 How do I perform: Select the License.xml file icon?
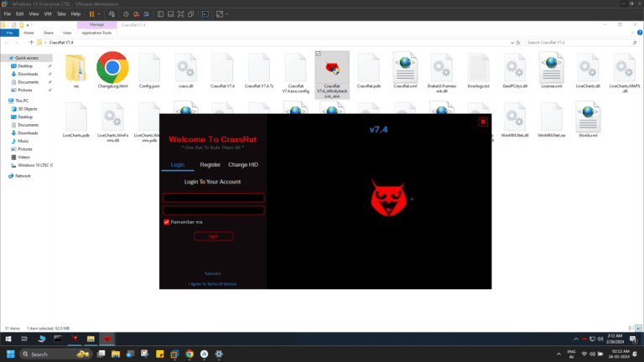pyautogui.click(x=551, y=70)
